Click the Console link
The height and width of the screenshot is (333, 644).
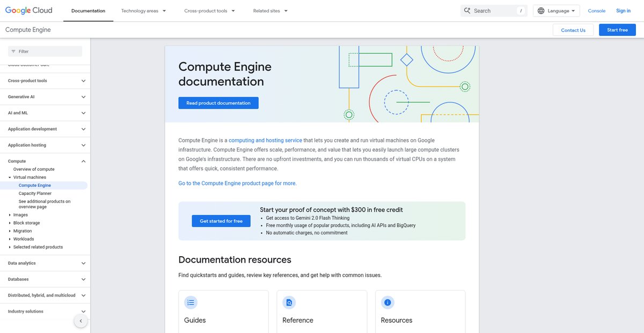pos(597,11)
